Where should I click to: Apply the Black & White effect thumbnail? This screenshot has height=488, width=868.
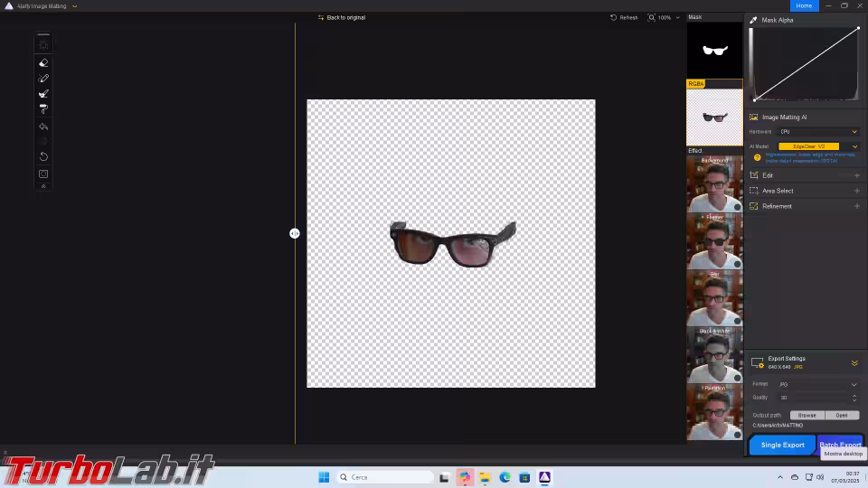tap(714, 355)
